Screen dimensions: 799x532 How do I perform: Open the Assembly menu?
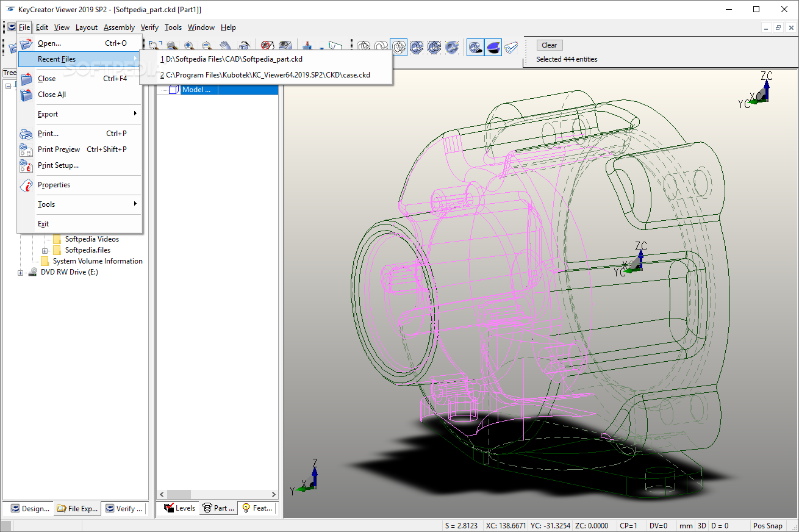pyautogui.click(x=119, y=27)
